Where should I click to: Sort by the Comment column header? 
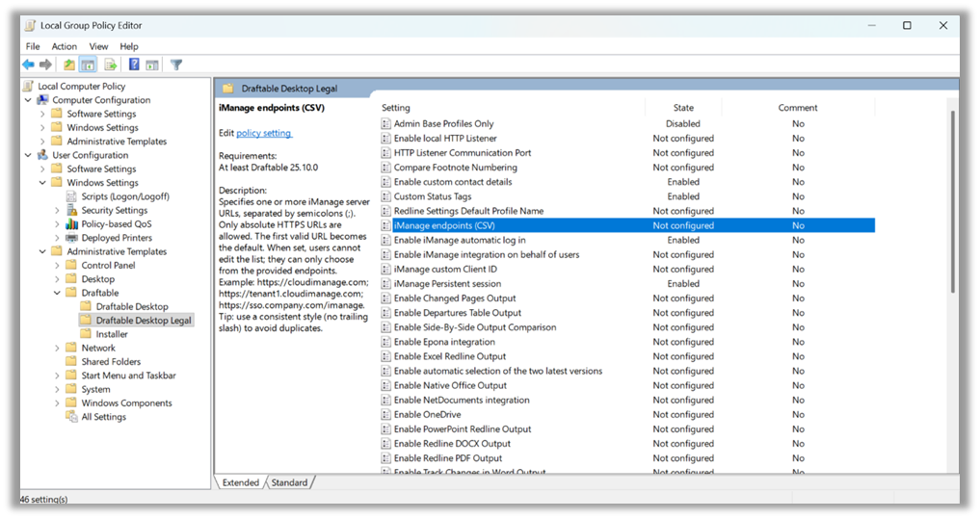click(798, 108)
